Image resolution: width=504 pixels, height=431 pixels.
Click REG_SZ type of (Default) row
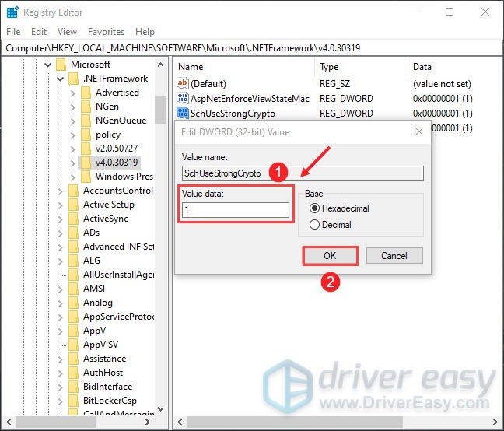pyautogui.click(x=334, y=84)
